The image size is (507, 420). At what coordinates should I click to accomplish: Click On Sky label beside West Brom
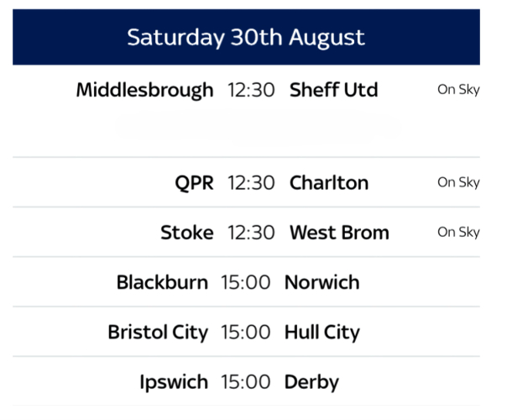[x=458, y=232]
